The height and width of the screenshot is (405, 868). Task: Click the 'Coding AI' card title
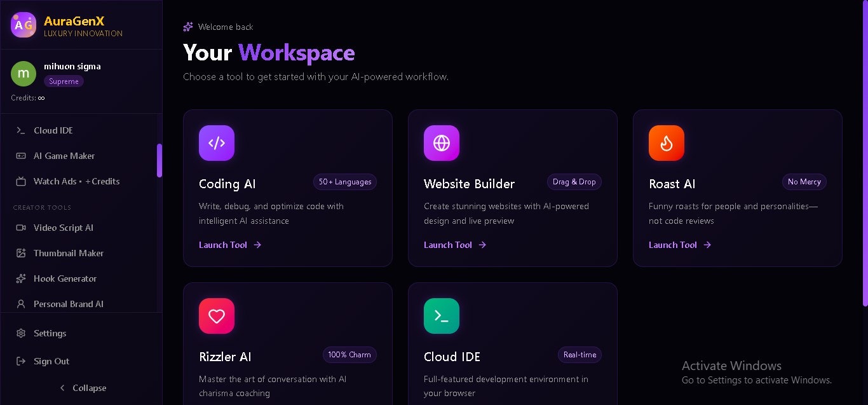(x=227, y=184)
